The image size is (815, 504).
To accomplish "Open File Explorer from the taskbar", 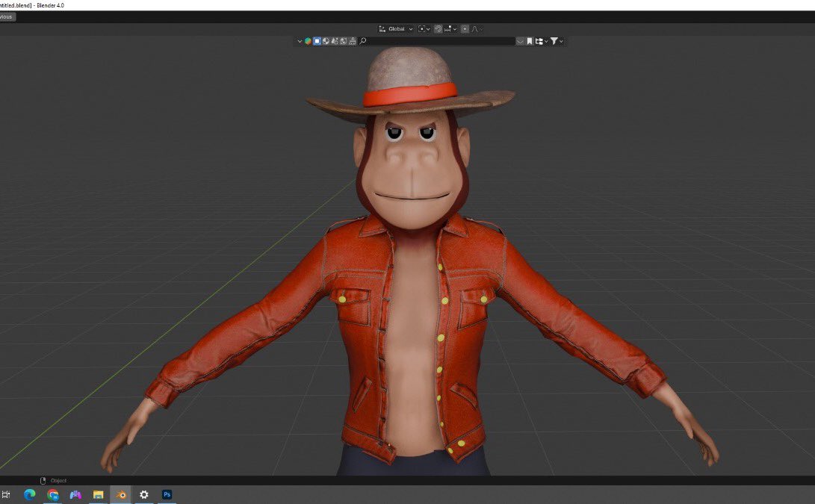I will pyautogui.click(x=99, y=494).
